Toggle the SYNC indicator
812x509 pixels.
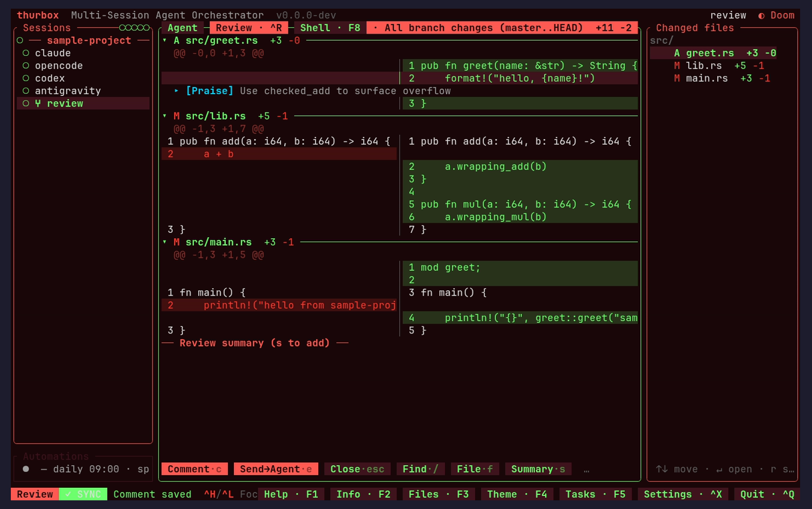point(83,494)
